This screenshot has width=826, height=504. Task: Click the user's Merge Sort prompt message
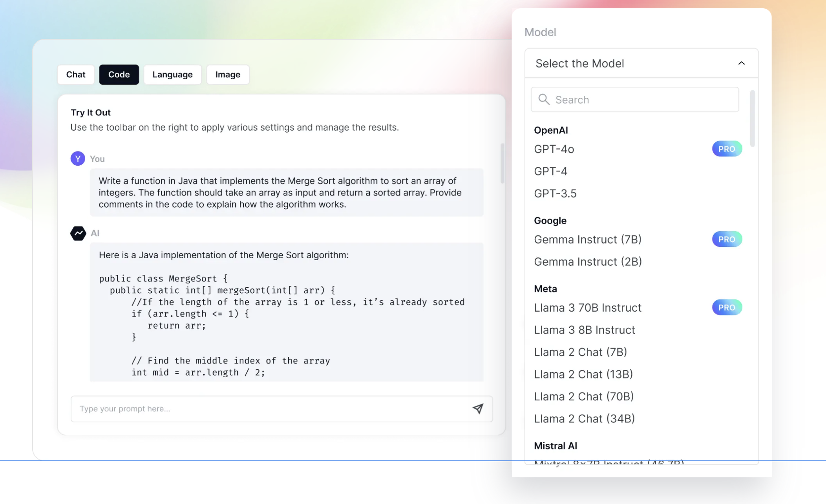(x=287, y=192)
